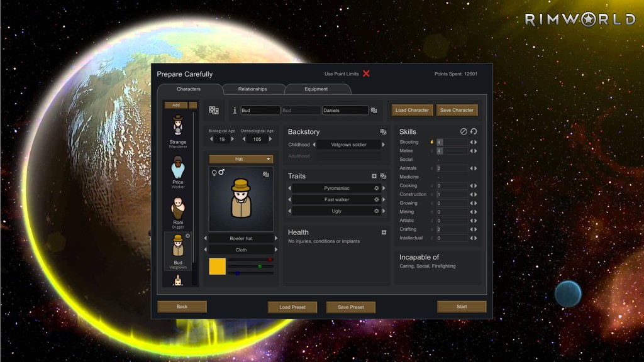The width and height of the screenshot is (644, 362).
Task: Choose previous material before Cloth
Action: tap(206, 250)
